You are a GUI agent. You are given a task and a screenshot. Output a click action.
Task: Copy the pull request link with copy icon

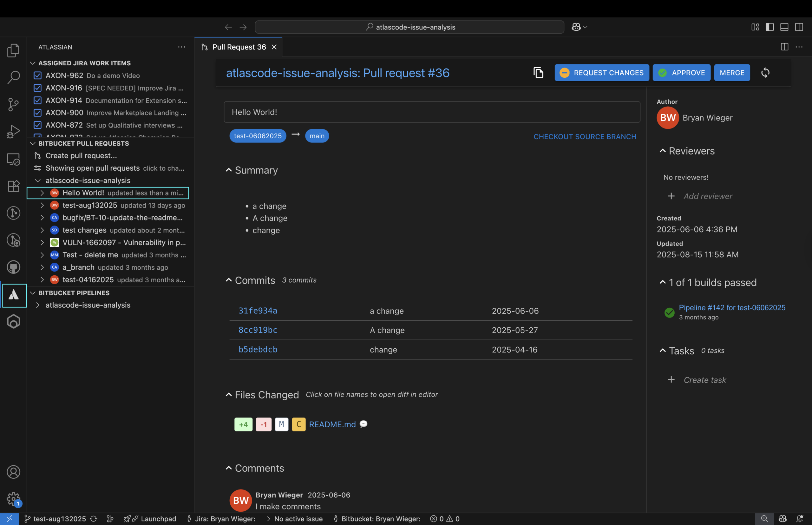coord(538,73)
